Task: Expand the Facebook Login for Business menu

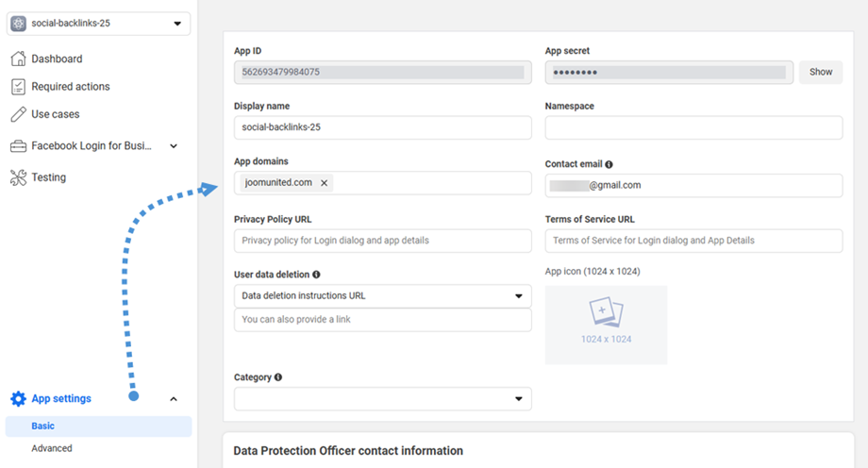Action: point(174,146)
